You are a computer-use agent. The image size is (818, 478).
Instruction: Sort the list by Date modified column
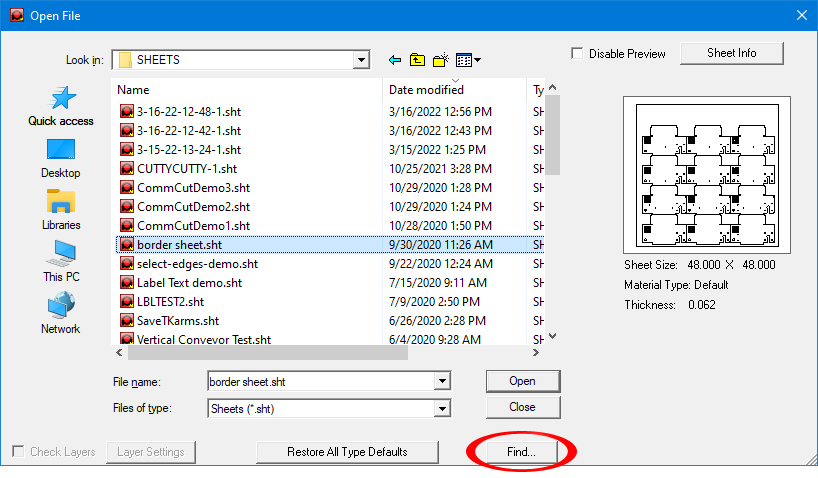tap(455, 90)
